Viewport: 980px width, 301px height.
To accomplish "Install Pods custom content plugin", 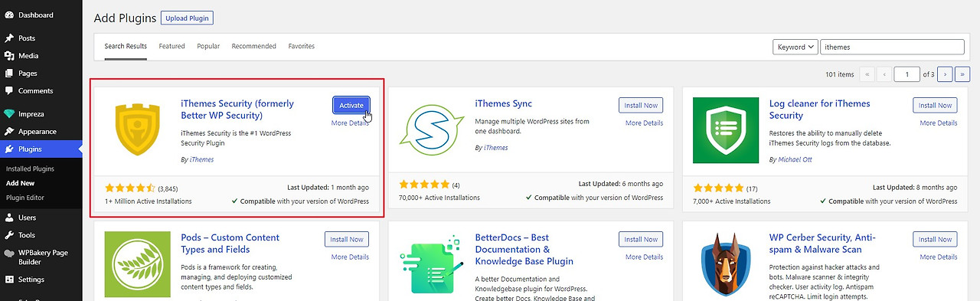I will (x=347, y=239).
